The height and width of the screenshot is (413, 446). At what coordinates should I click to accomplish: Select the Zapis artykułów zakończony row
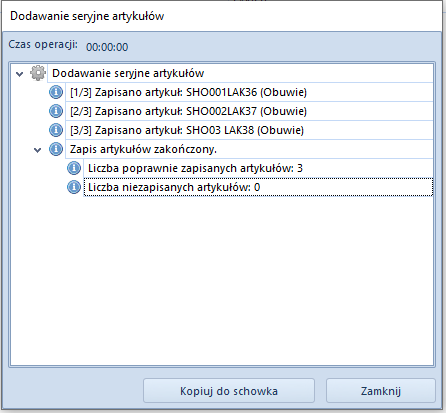(249, 149)
